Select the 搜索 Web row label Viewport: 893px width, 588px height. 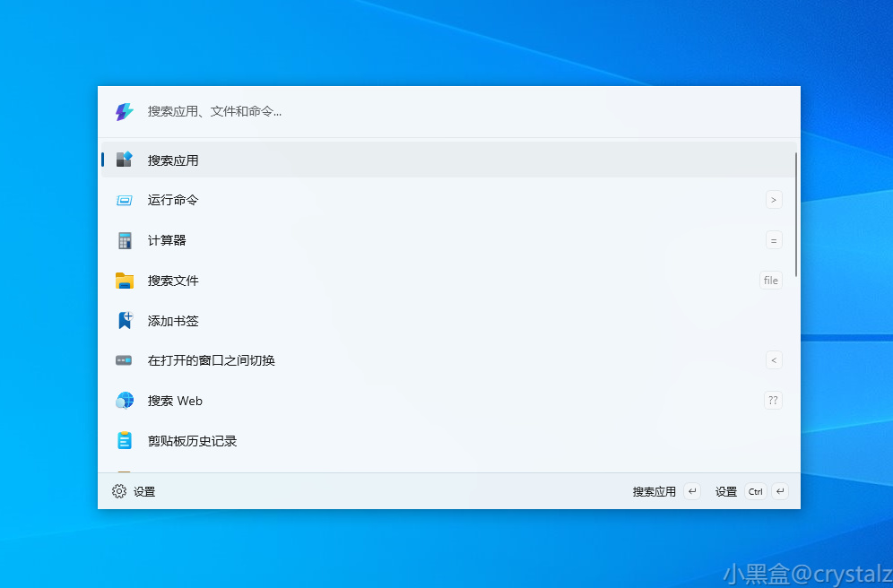[175, 401]
